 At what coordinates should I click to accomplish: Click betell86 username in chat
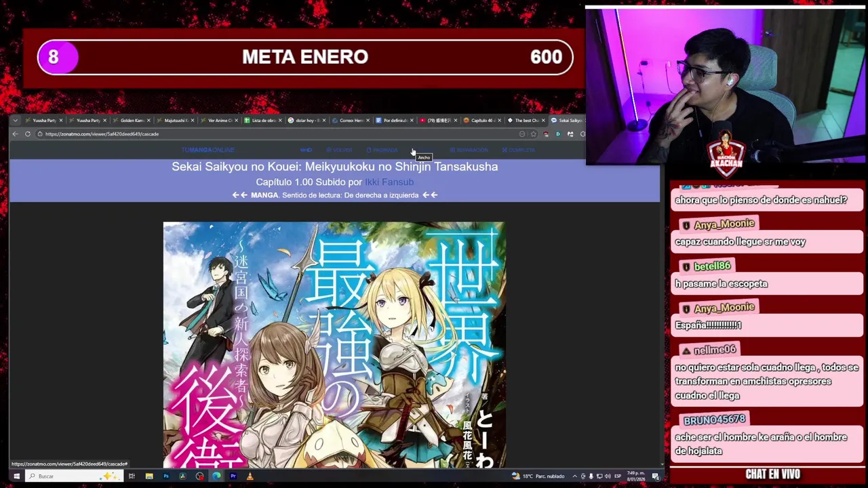(711, 266)
